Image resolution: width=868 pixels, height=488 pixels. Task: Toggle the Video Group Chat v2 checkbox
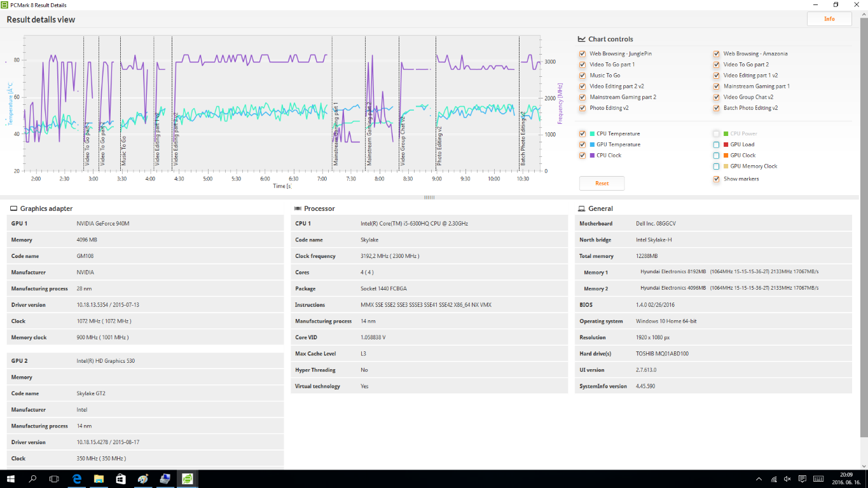click(x=717, y=97)
